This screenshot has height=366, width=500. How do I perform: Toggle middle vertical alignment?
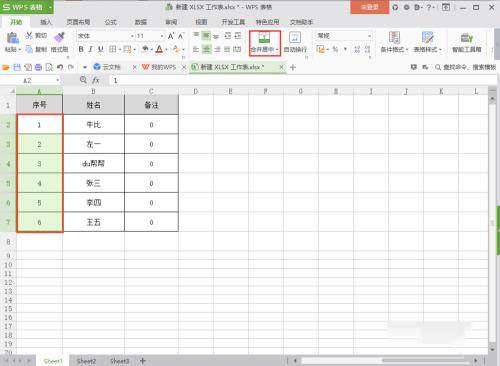point(206,36)
